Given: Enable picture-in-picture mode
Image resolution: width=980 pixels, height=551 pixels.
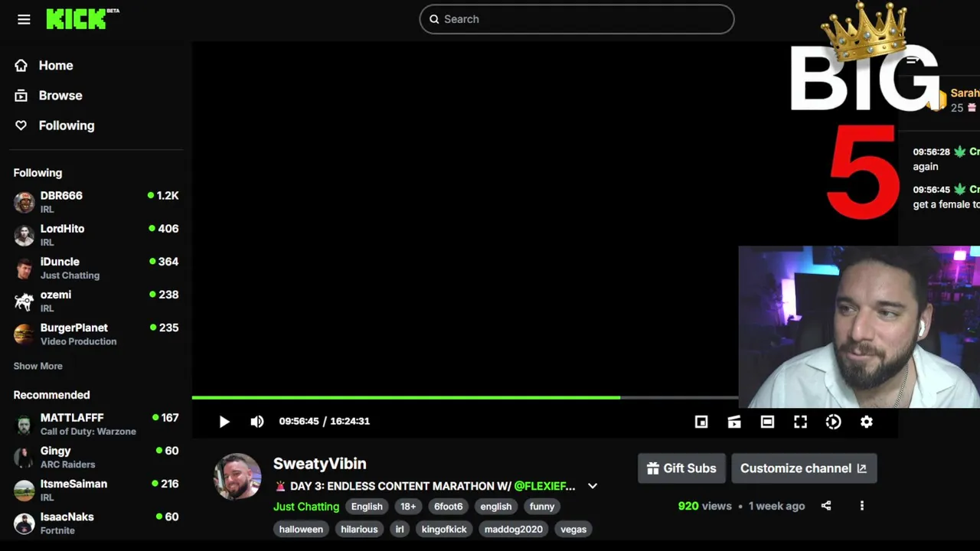Looking at the screenshot, I should click(701, 422).
